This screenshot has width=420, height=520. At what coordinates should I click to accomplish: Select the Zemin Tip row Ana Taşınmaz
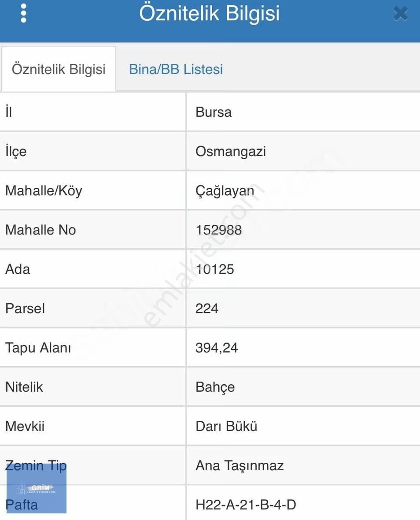tap(240, 465)
